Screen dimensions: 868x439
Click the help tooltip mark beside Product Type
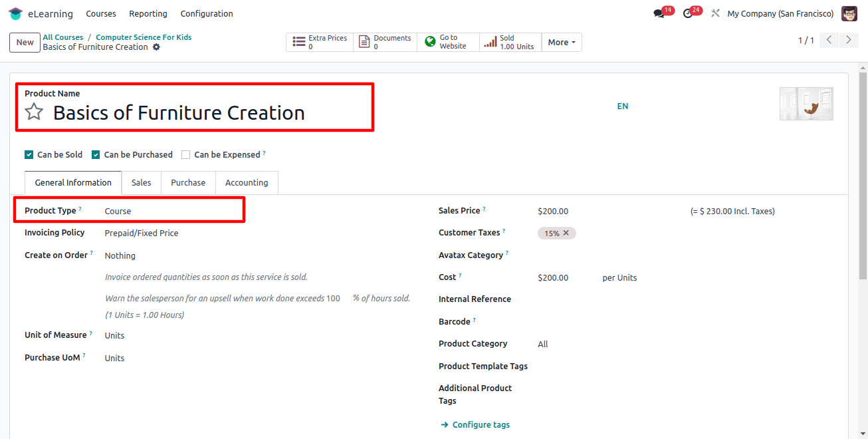click(x=80, y=209)
